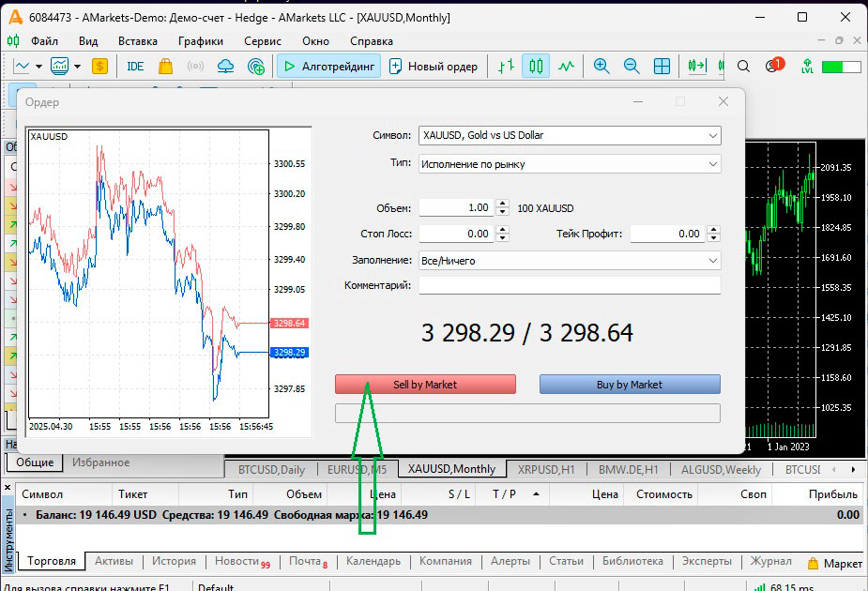Open the Сервис menu
868x591 pixels.
click(263, 41)
